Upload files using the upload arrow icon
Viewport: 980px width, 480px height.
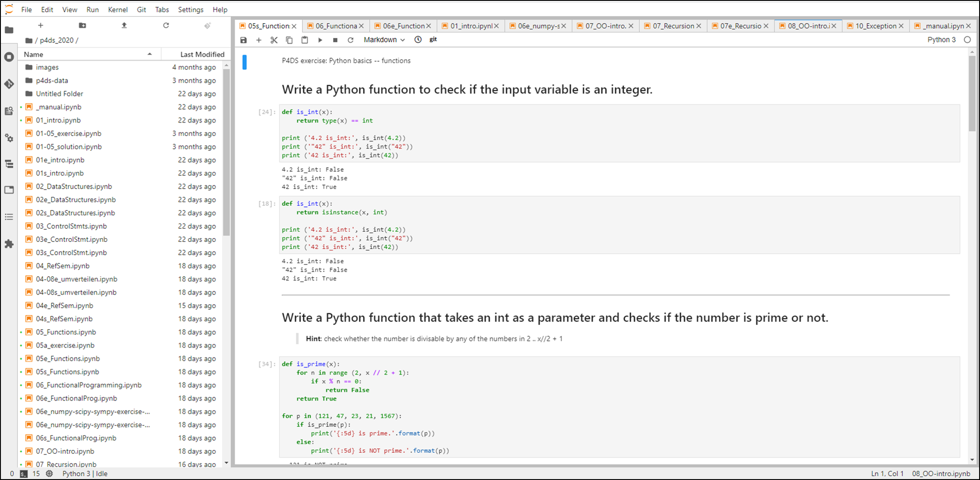tap(124, 25)
